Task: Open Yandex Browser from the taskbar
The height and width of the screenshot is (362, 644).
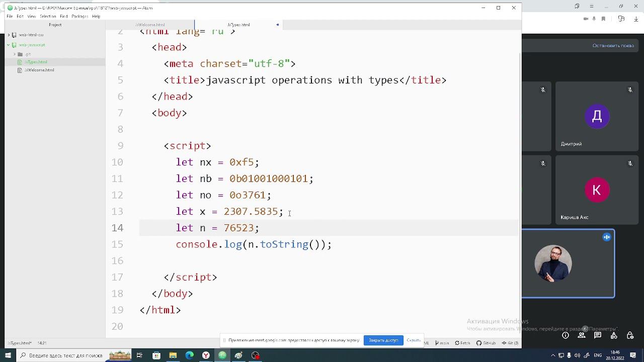Action: [x=206, y=355]
